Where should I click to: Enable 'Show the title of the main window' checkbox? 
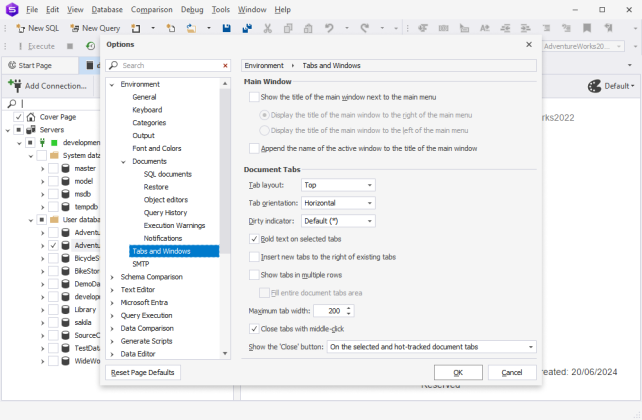254,97
